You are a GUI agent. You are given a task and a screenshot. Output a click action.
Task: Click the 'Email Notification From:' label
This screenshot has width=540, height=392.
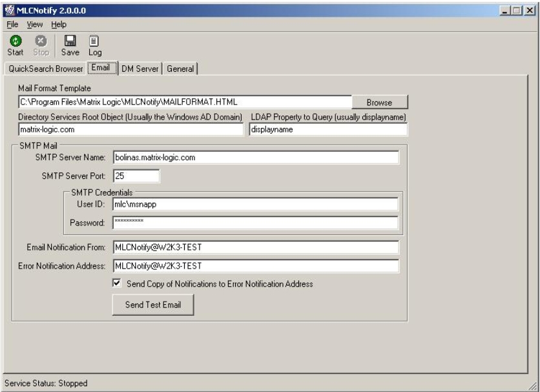(x=66, y=247)
